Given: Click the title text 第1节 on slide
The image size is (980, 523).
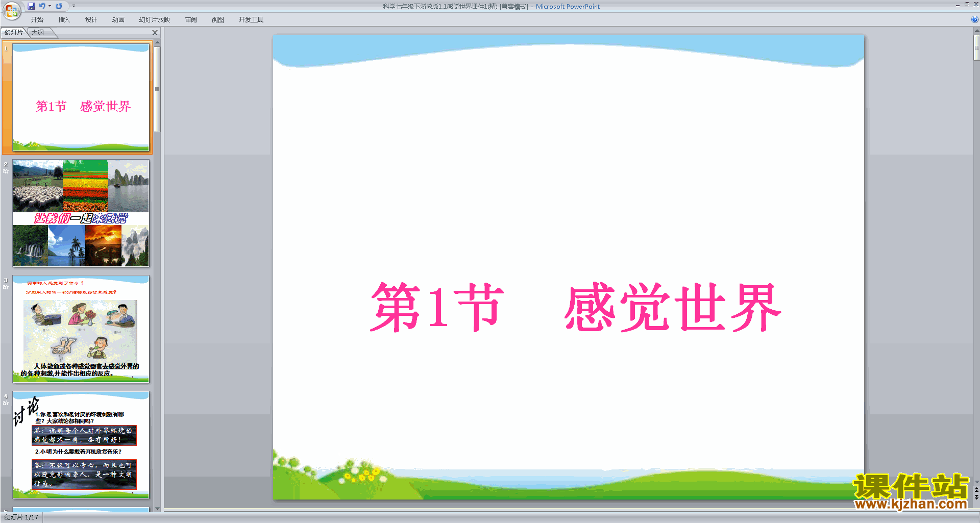Looking at the screenshot, I should coord(437,307).
